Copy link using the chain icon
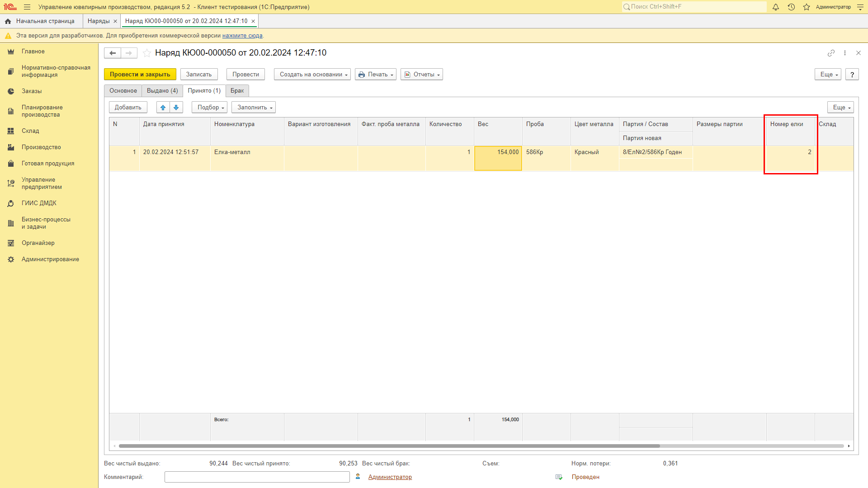Image resolution: width=868 pixels, height=488 pixels. 831,53
